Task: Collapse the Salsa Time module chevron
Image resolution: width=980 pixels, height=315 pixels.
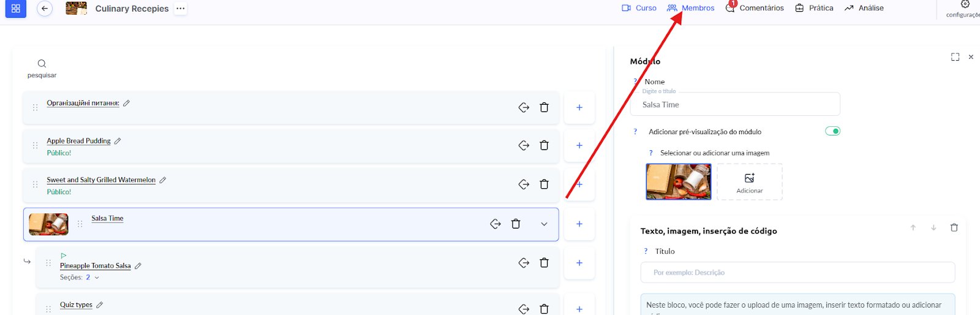Action: 544,224
